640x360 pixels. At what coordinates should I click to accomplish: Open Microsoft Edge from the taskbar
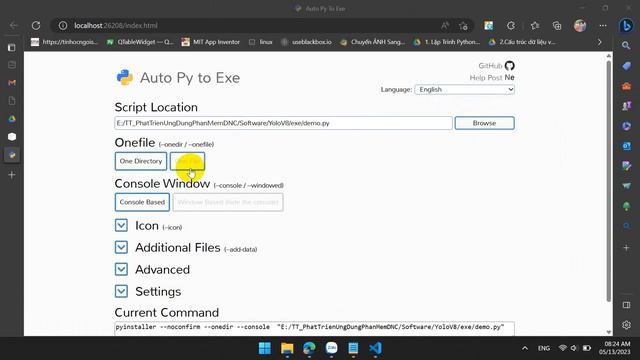coord(309,348)
